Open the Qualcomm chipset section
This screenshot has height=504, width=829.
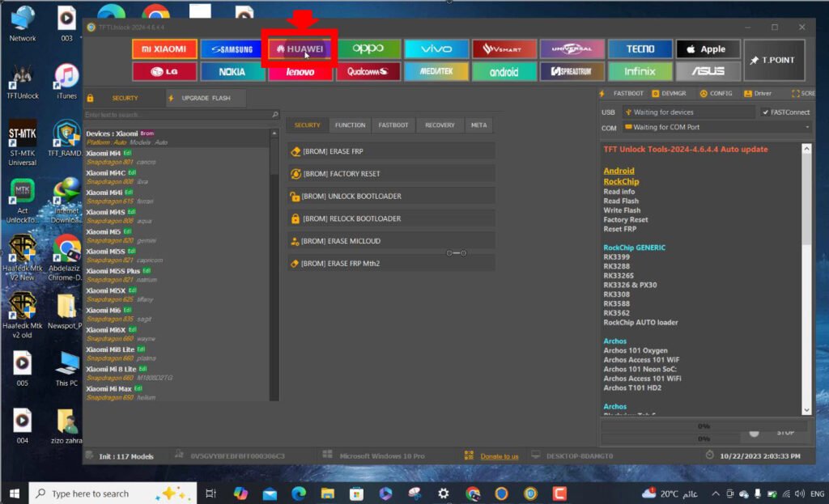(368, 71)
